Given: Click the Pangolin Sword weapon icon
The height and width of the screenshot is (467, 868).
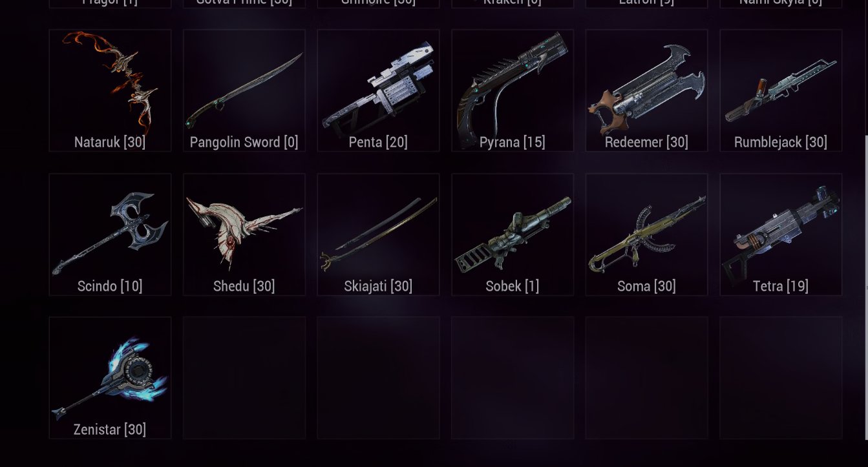Looking at the screenshot, I should pyautogui.click(x=244, y=90).
